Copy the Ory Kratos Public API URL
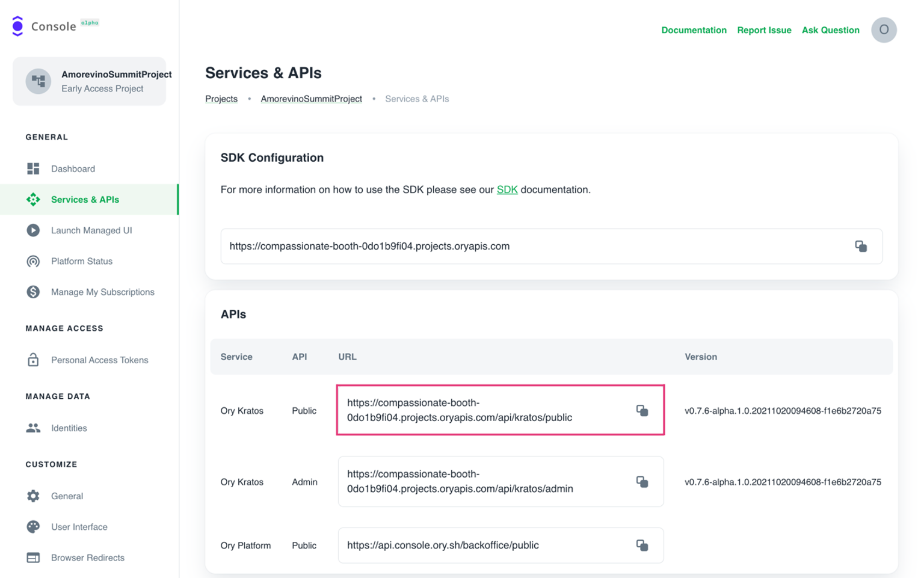924x578 pixels. (642, 410)
